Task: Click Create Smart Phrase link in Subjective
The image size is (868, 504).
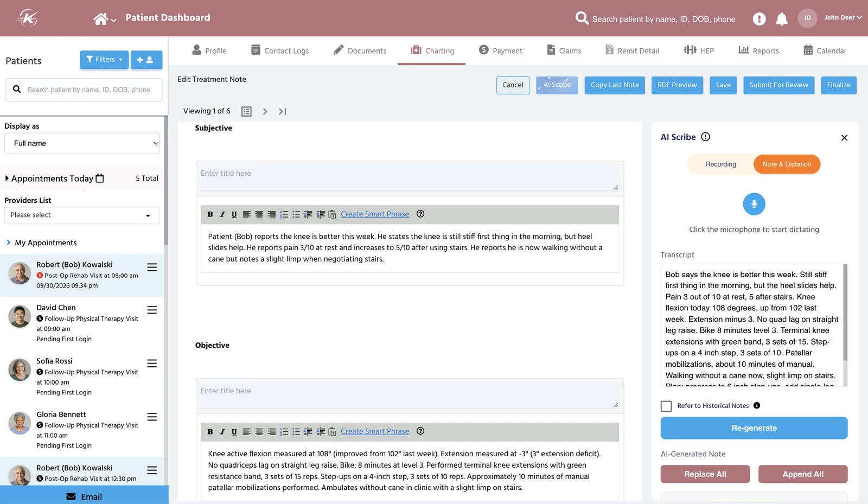Action: (375, 214)
